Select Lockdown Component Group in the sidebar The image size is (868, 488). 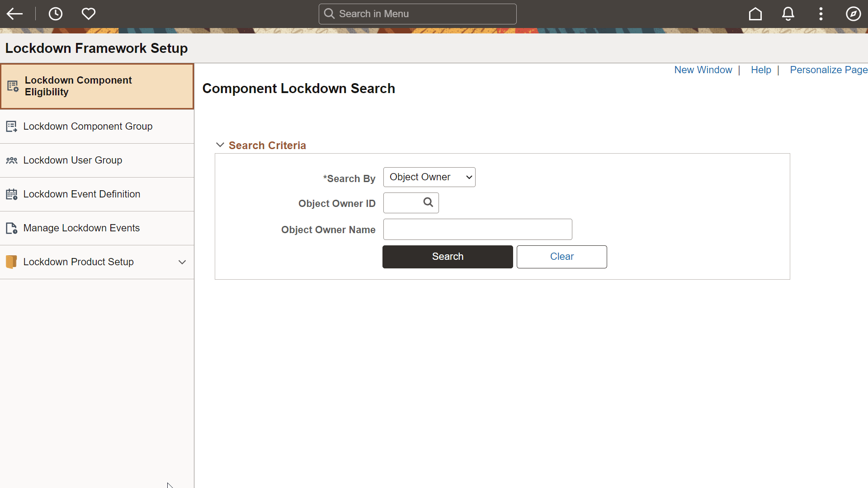pos(88,126)
